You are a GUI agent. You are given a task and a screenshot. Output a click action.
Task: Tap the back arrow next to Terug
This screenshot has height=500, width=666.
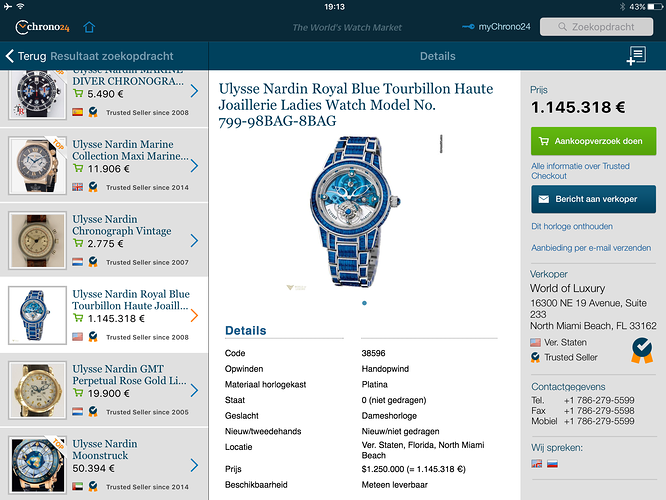tap(10, 56)
